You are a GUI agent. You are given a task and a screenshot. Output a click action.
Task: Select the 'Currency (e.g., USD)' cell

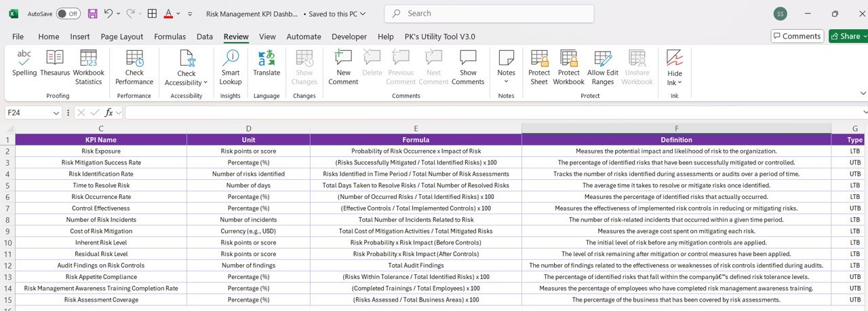[248, 231]
